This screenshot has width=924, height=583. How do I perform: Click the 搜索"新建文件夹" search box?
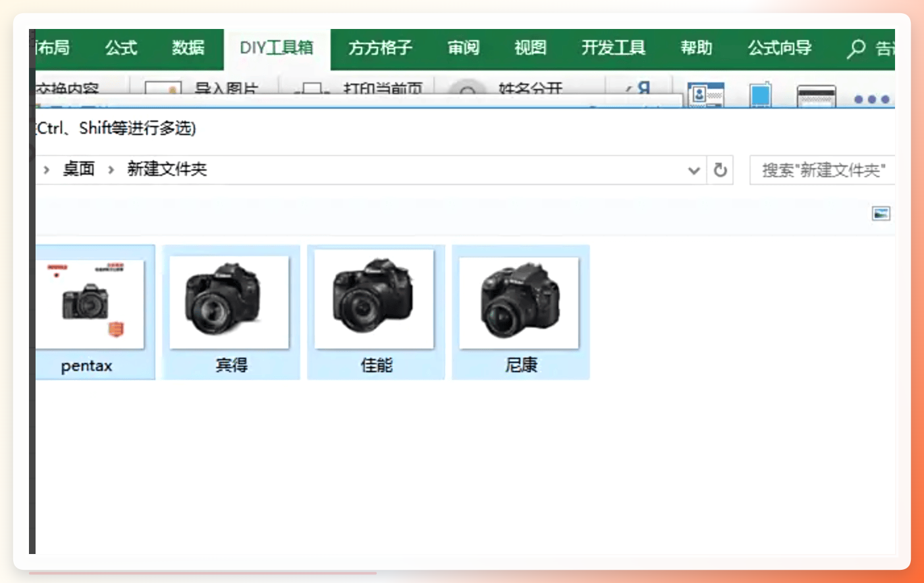(822, 171)
